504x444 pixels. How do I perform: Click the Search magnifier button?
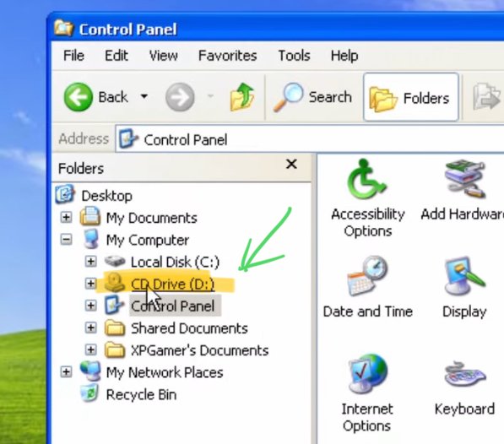pos(312,97)
